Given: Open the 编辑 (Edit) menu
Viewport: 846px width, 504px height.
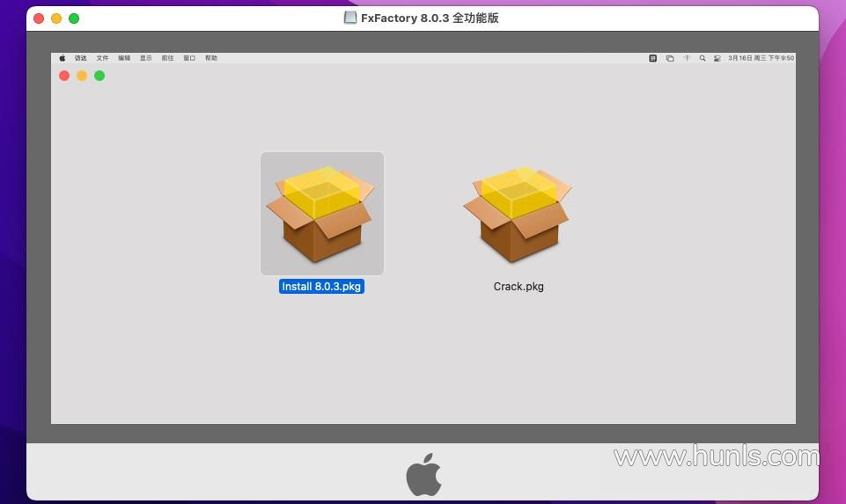Looking at the screenshot, I should (124, 58).
